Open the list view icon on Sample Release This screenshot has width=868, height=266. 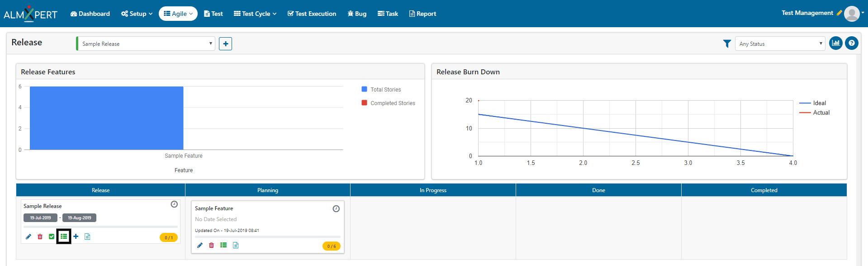tap(64, 237)
